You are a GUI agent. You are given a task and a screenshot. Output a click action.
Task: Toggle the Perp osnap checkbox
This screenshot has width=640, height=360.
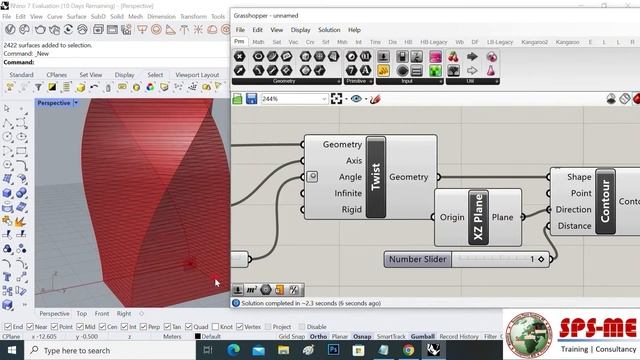click(x=143, y=327)
